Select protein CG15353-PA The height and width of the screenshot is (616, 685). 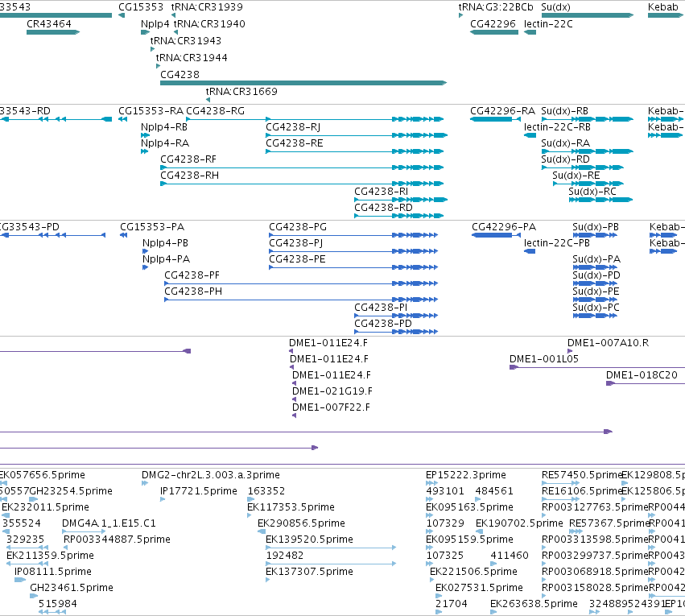152,227
